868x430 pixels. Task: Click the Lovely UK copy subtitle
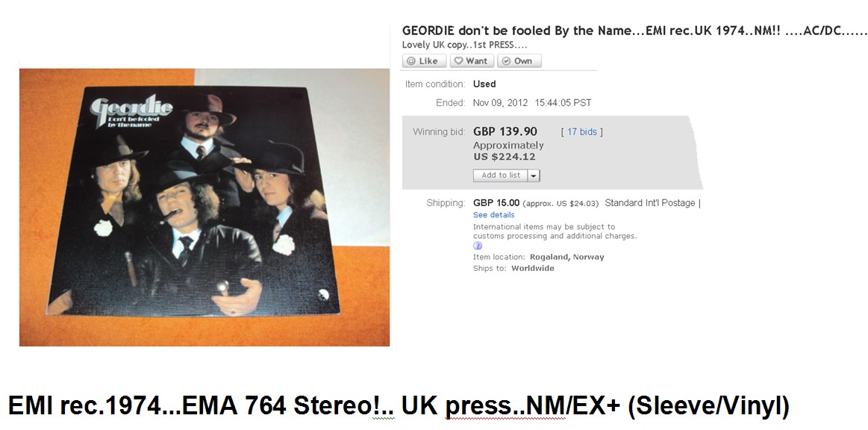point(464,45)
